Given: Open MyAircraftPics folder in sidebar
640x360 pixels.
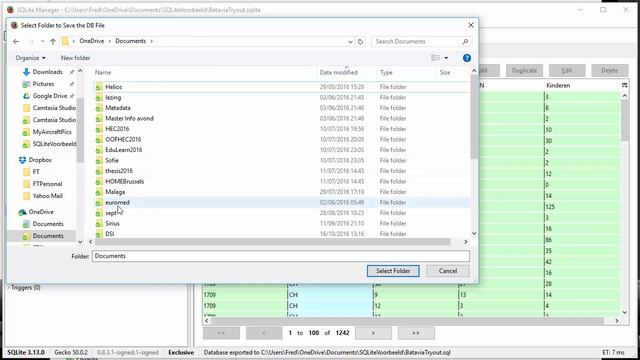Looking at the screenshot, I should 52,132.
